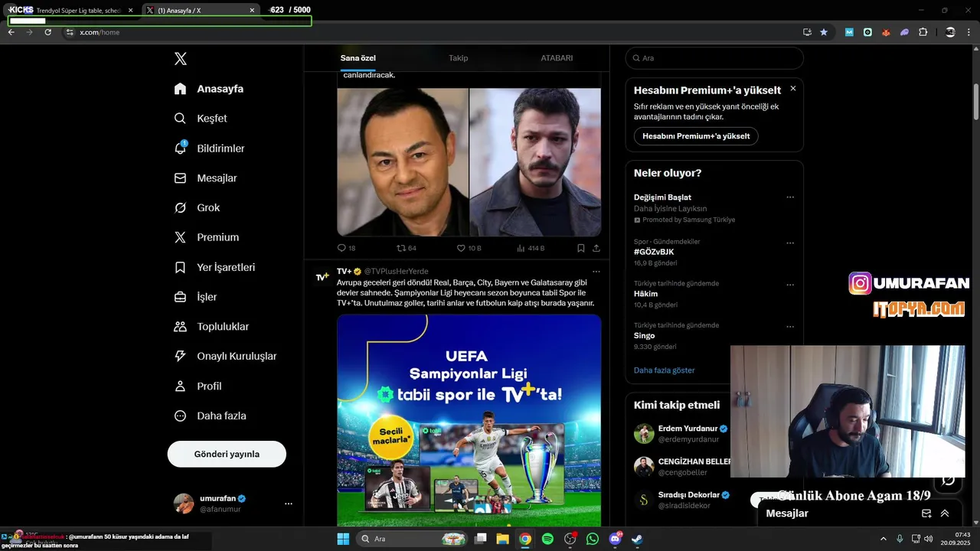Screen dimensions: 980x551
Task: Click Daha fazla göster under trends
Action: click(664, 370)
